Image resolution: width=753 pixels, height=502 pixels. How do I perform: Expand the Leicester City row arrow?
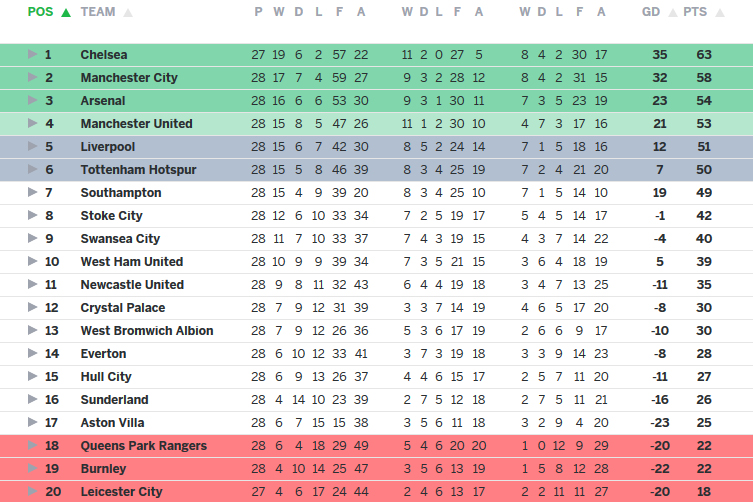pos(32,491)
